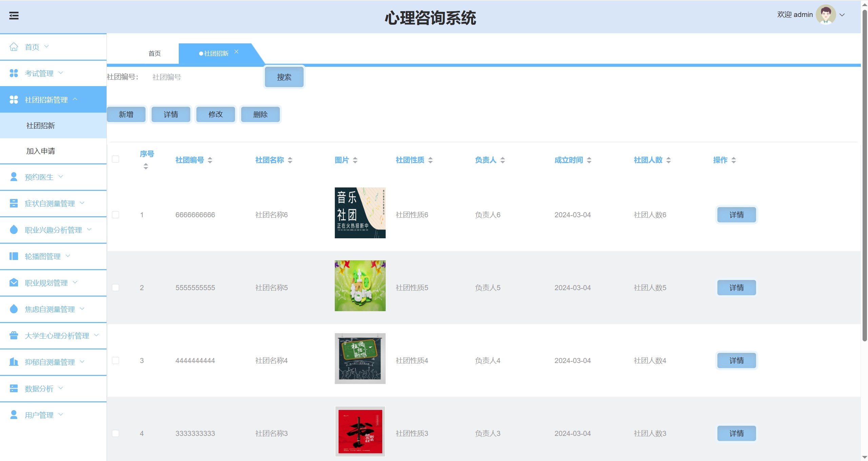Screen dimensions: 868x461
Task: Collapse the 社团招新管理 menu
Action: pyautogui.click(x=46, y=100)
